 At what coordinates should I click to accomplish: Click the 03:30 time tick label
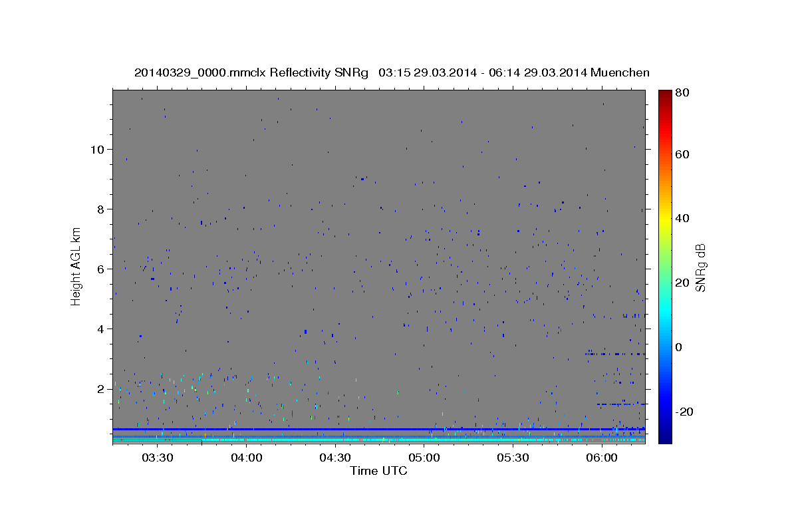[158, 458]
